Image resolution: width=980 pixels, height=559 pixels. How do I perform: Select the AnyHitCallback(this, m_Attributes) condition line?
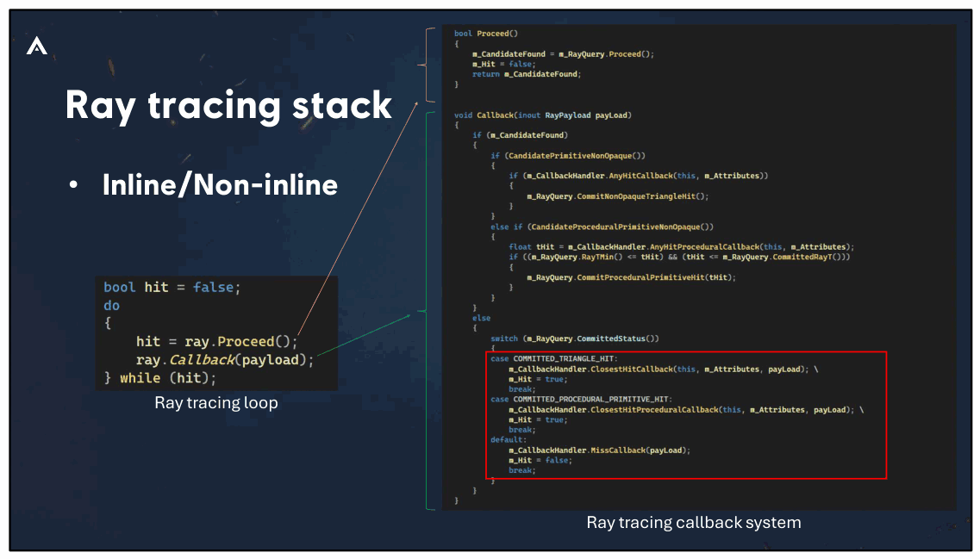(638, 176)
